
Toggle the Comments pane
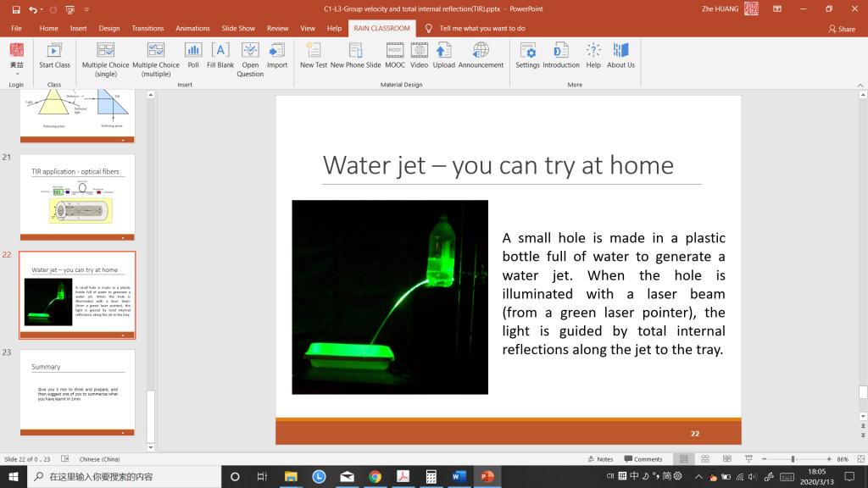(x=643, y=459)
